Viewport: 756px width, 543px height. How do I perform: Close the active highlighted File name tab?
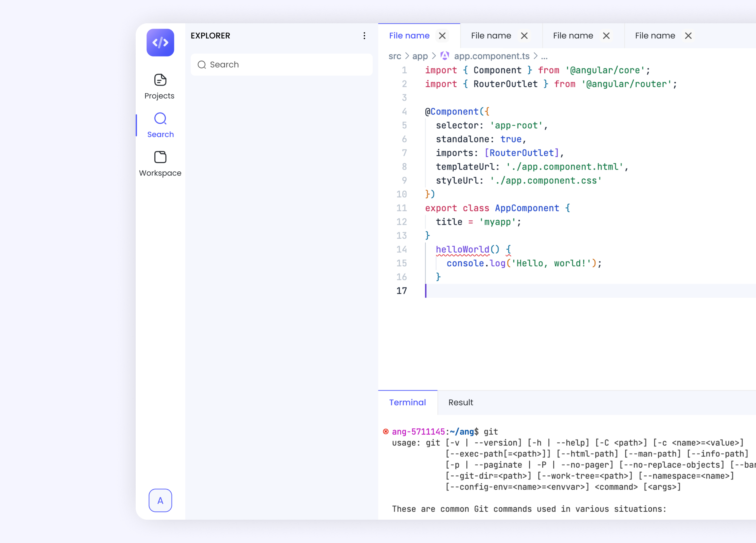point(442,36)
